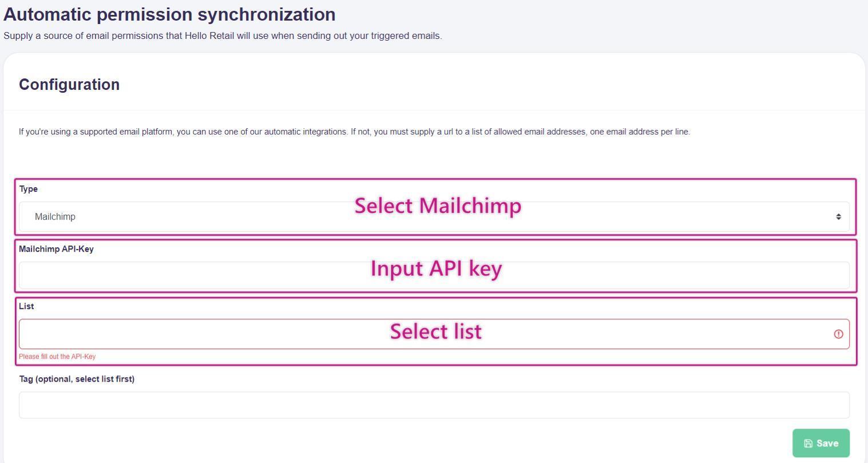
Task: Click the supported email platform description paragraph
Action: [354, 132]
